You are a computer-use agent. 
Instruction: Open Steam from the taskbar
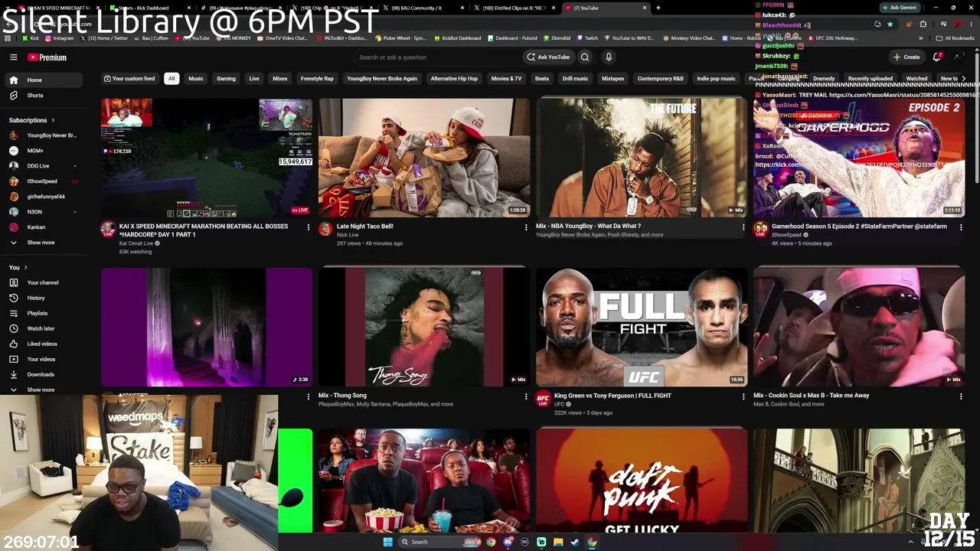tap(575, 542)
